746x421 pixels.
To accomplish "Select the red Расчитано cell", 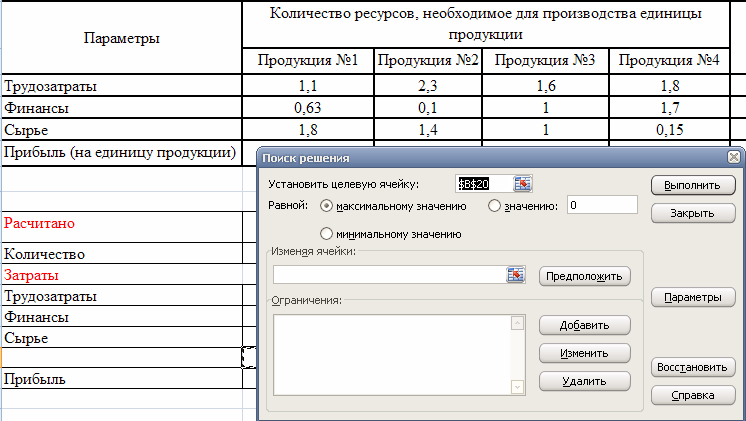I will (122, 227).
